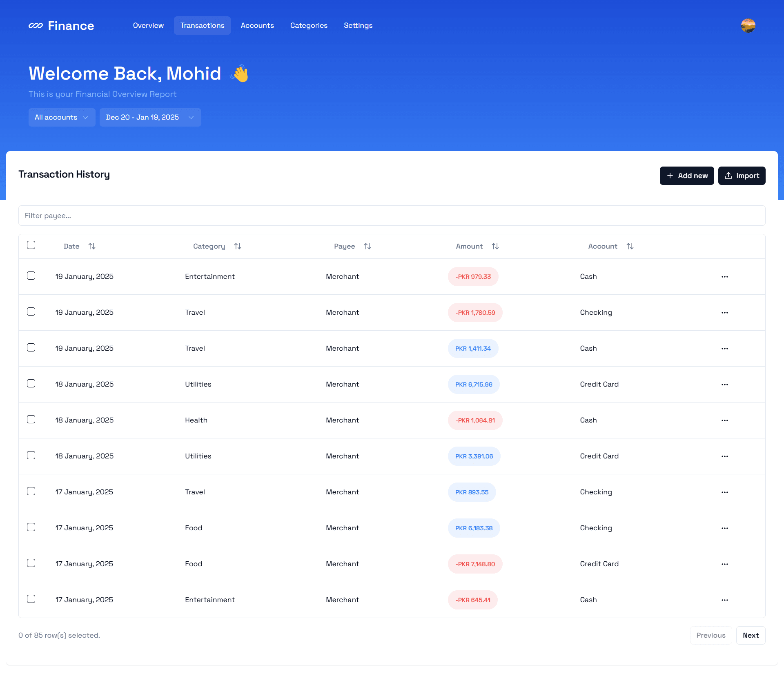Click the sort icon beside Account

(630, 246)
